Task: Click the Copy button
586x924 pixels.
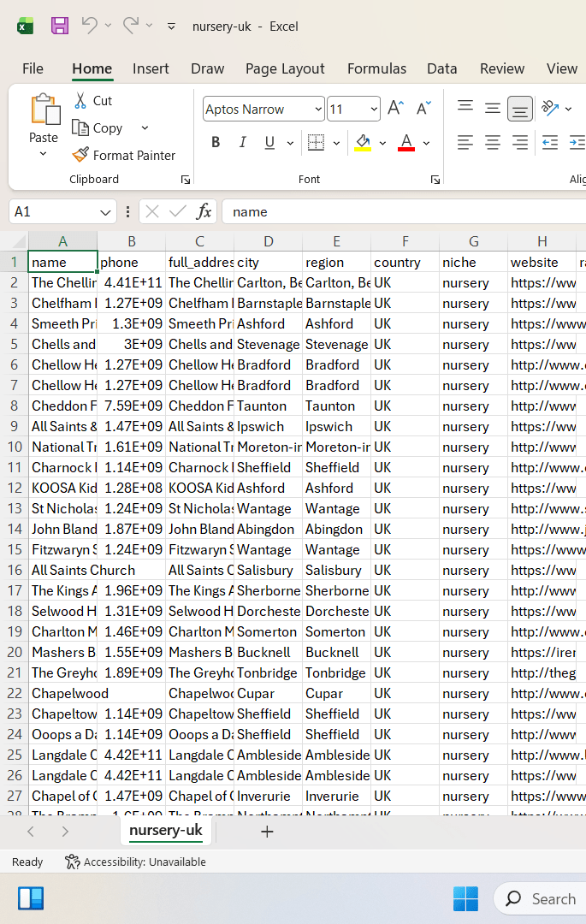Action: coord(98,127)
